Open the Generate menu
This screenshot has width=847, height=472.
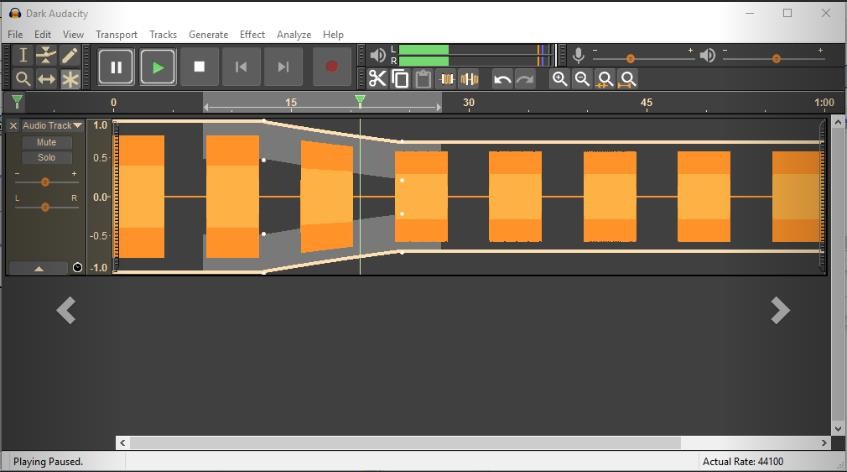(208, 34)
